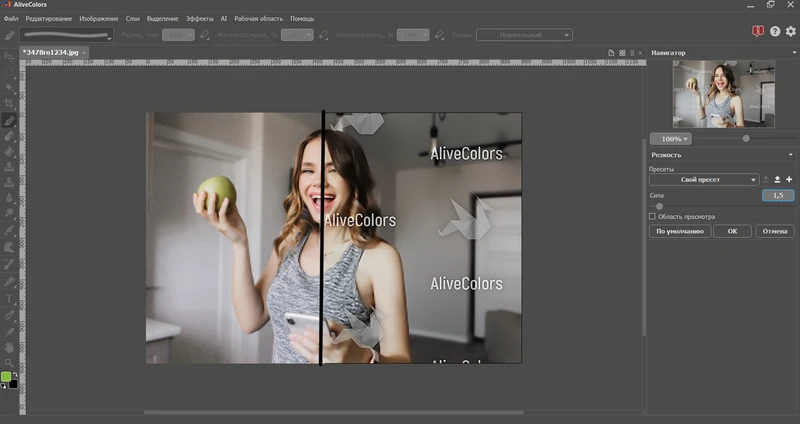Open the Слои menu
The height and width of the screenshot is (424, 800).
point(133,18)
